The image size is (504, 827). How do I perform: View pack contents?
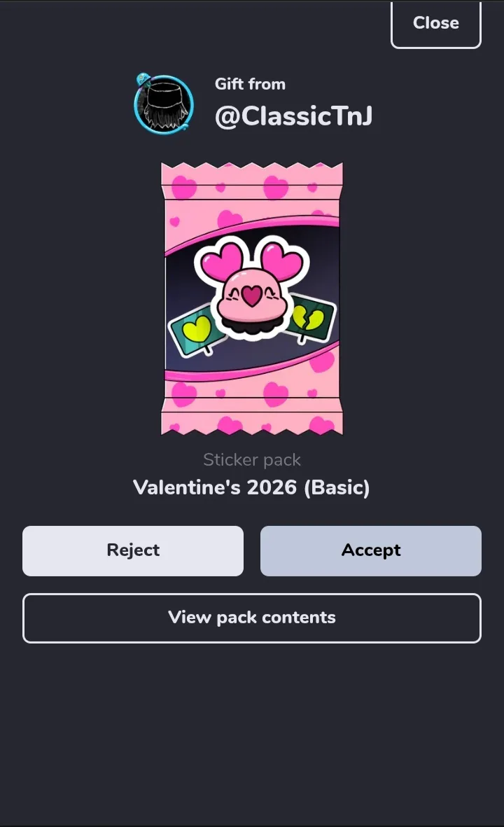point(252,618)
